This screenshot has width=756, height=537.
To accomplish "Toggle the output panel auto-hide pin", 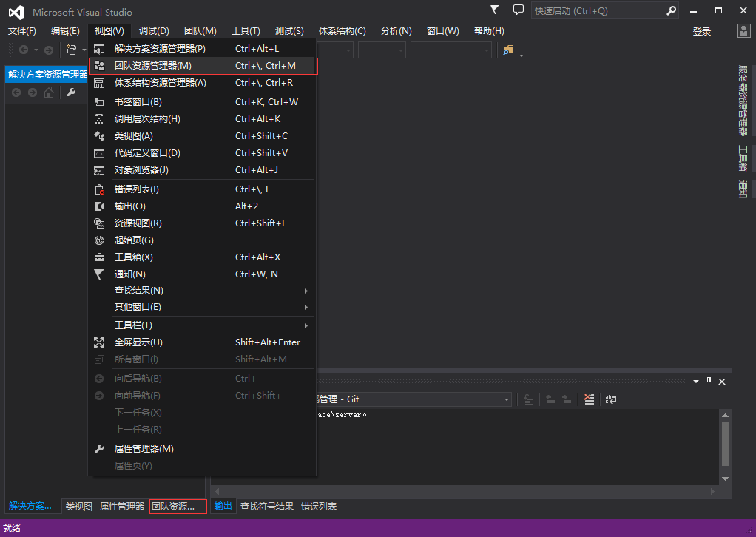I will pos(709,381).
